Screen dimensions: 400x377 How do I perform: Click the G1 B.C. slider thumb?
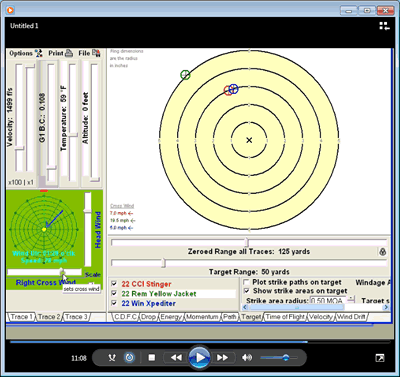[51, 167]
